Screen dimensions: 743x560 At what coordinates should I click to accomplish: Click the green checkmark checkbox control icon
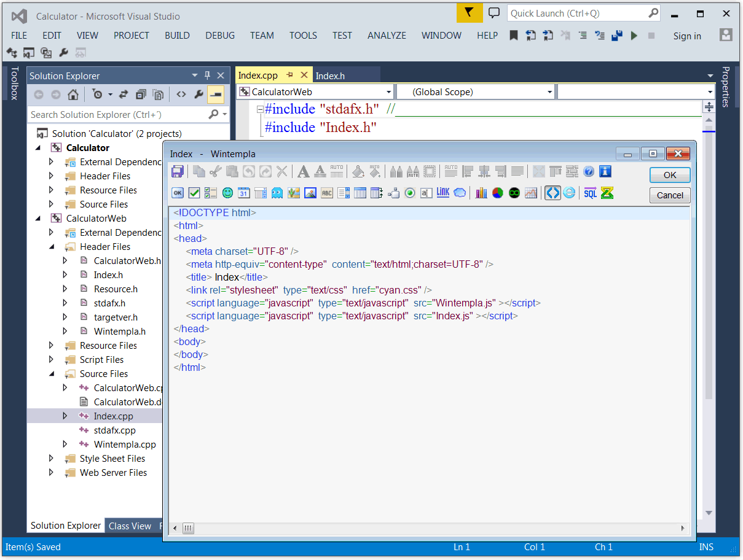pos(194,193)
